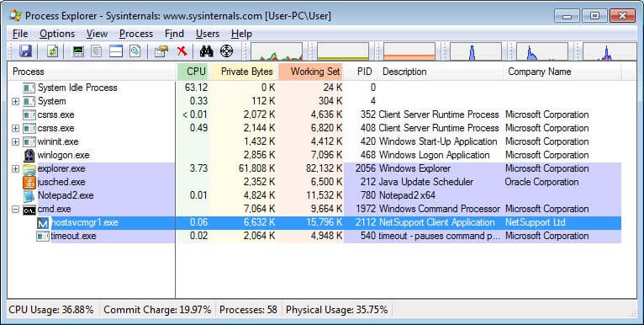Sort by the CPU column header
This screenshot has height=325, width=644.
click(x=193, y=72)
